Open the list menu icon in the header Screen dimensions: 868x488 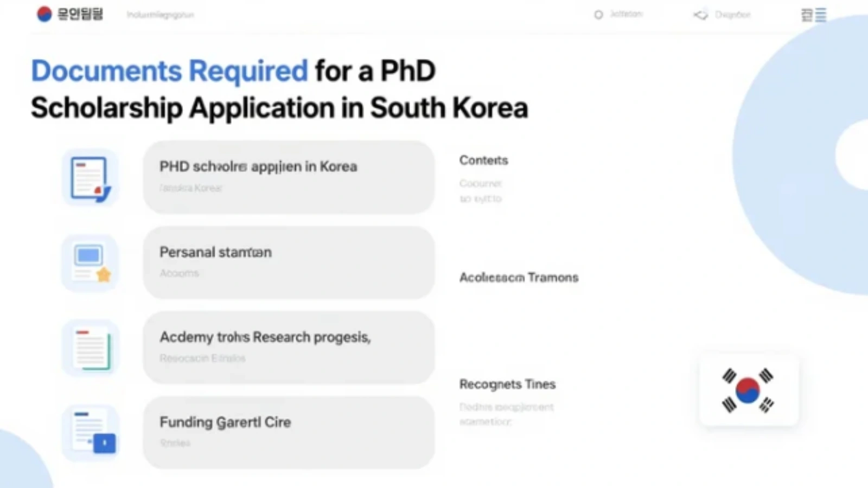click(814, 15)
